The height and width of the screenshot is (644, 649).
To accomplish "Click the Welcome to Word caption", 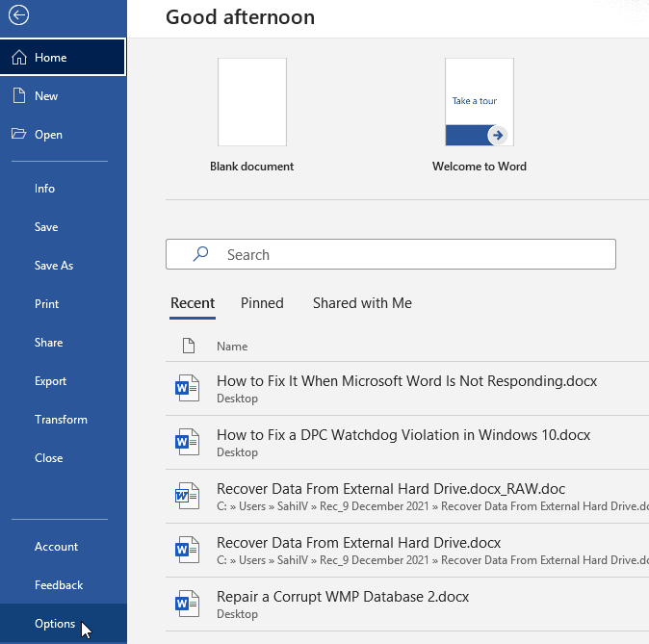I will pyautogui.click(x=480, y=167).
